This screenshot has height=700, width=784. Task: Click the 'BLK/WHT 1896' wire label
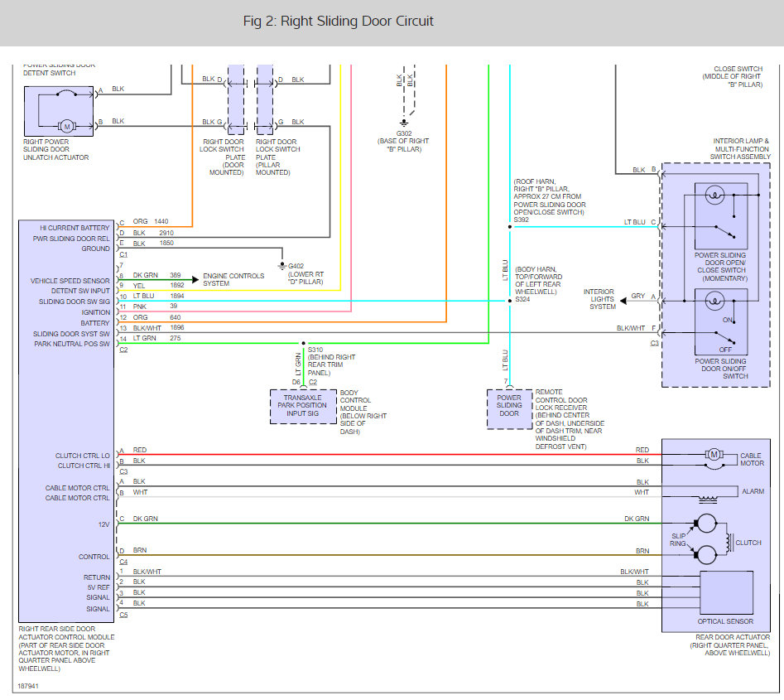click(x=158, y=328)
